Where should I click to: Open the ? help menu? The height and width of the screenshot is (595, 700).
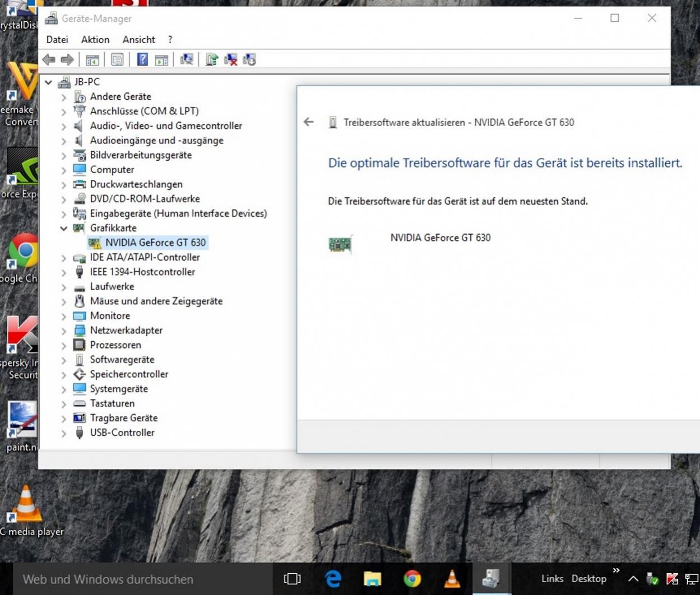[x=170, y=39]
